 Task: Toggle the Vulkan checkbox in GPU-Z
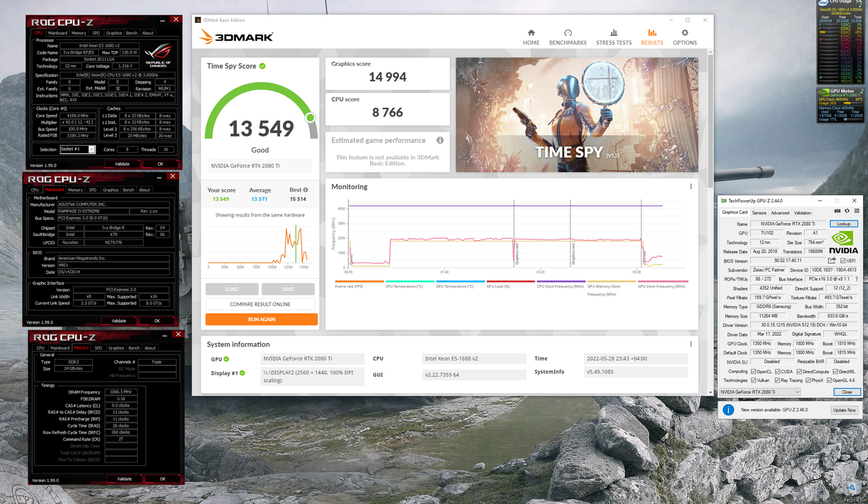[x=753, y=380]
